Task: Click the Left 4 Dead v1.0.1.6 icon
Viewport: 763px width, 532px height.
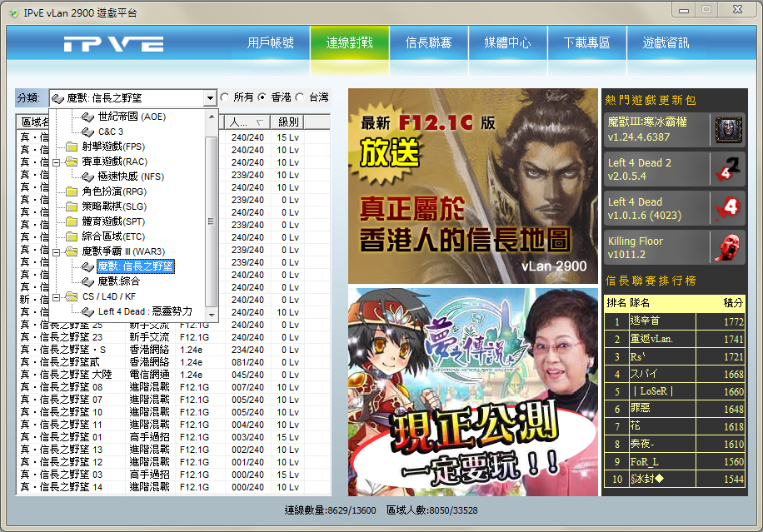Action: [729, 208]
